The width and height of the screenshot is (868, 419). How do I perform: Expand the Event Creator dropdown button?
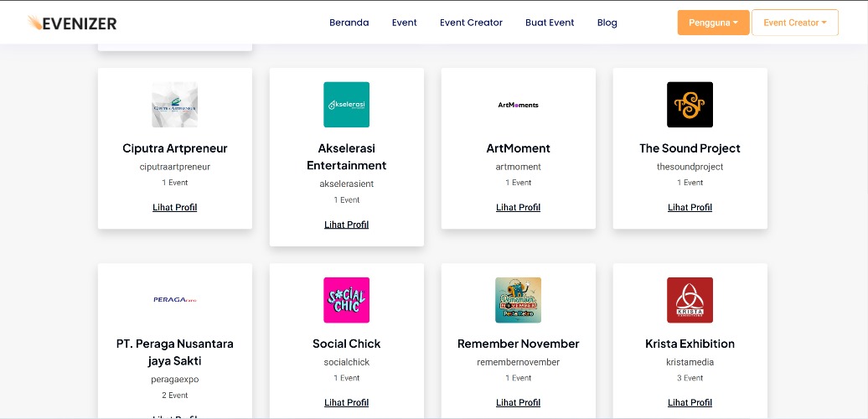coord(795,23)
